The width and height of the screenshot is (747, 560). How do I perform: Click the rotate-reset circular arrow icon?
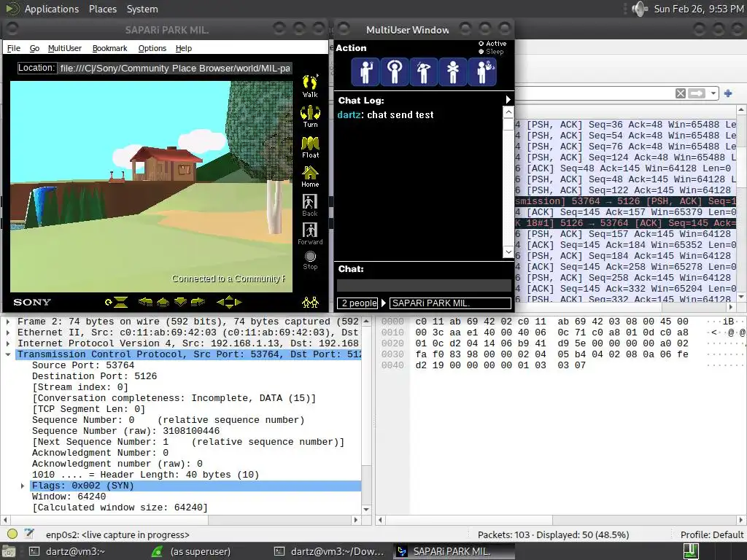pyautogui.click(x=109, y=302)
